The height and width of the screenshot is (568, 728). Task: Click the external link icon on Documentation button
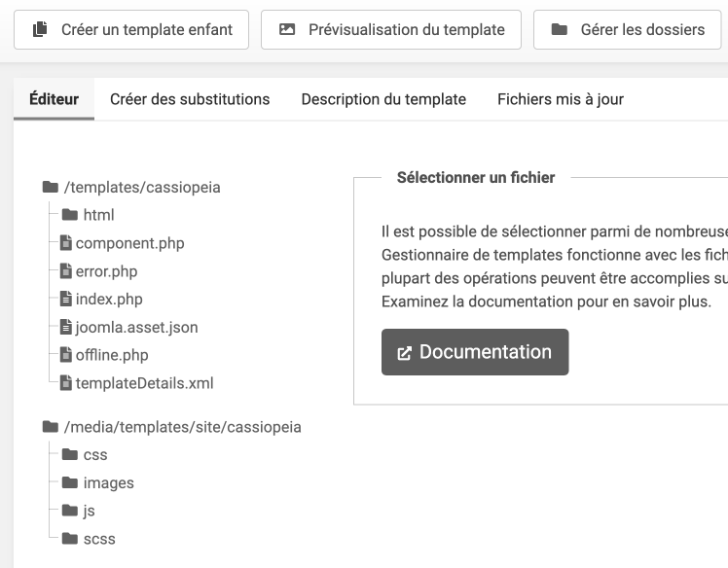click(405, 353)
